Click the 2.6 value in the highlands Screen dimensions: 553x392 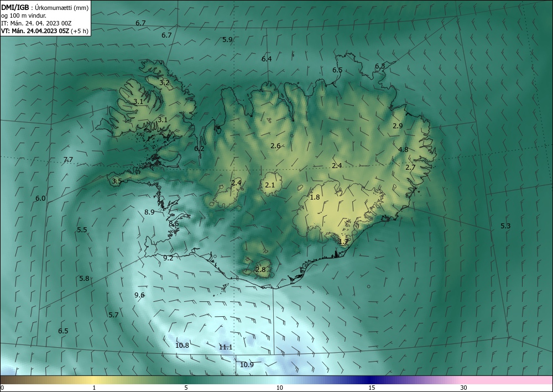pyautogui.click(x=275, y=145)
